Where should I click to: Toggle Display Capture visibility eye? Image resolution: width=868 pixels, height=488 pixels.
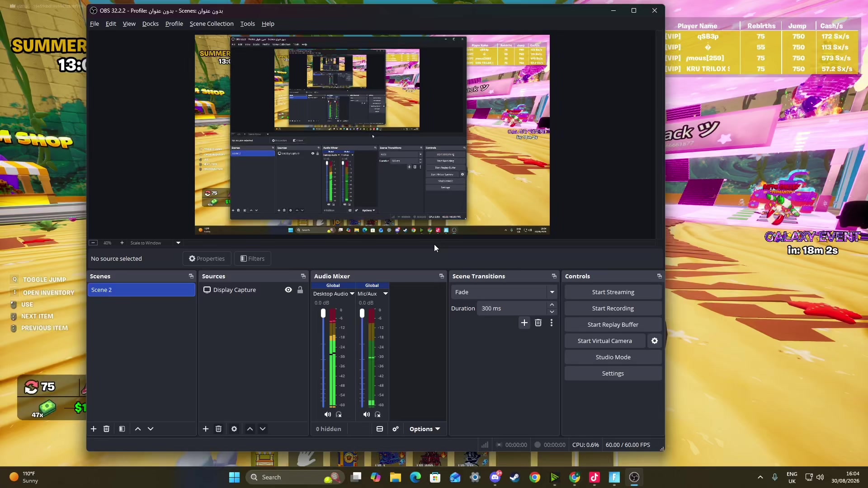pos(288,290)
